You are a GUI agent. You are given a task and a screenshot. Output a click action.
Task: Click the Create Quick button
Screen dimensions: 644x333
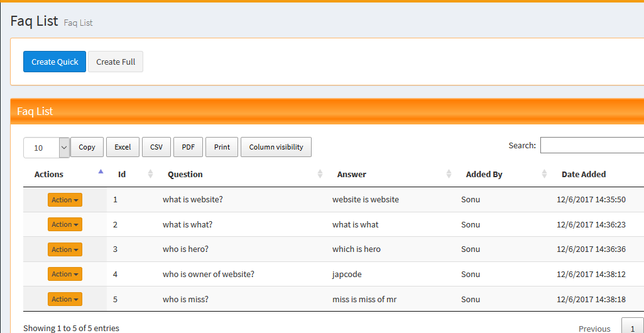(55, 62)
